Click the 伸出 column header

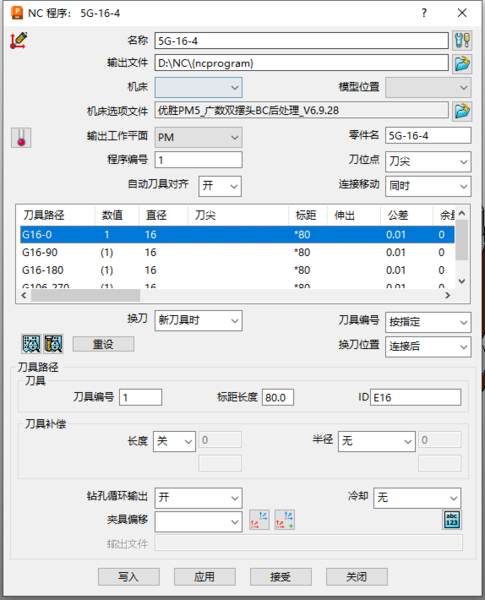(354, 215)
